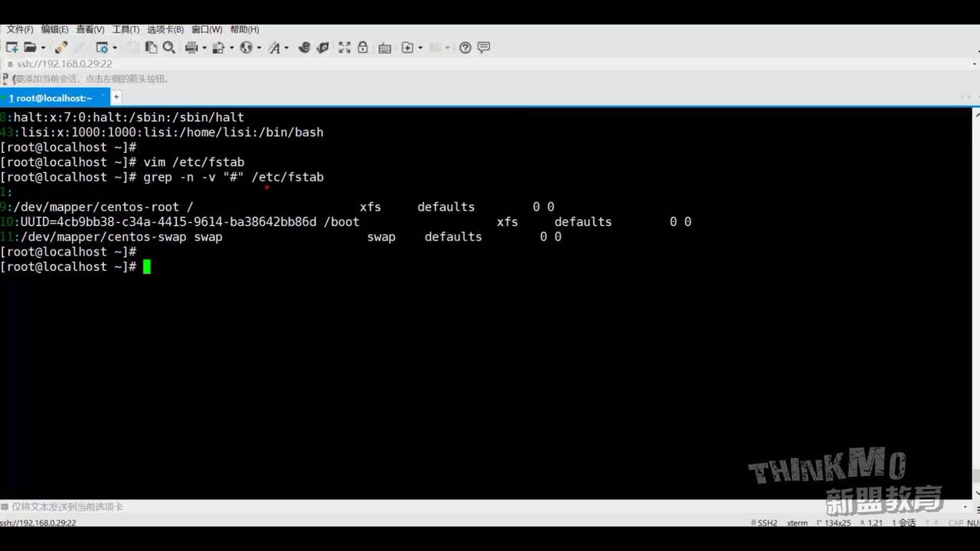Click the new tab plus-page icon
The image size is (980, 551).
point(407,47)
